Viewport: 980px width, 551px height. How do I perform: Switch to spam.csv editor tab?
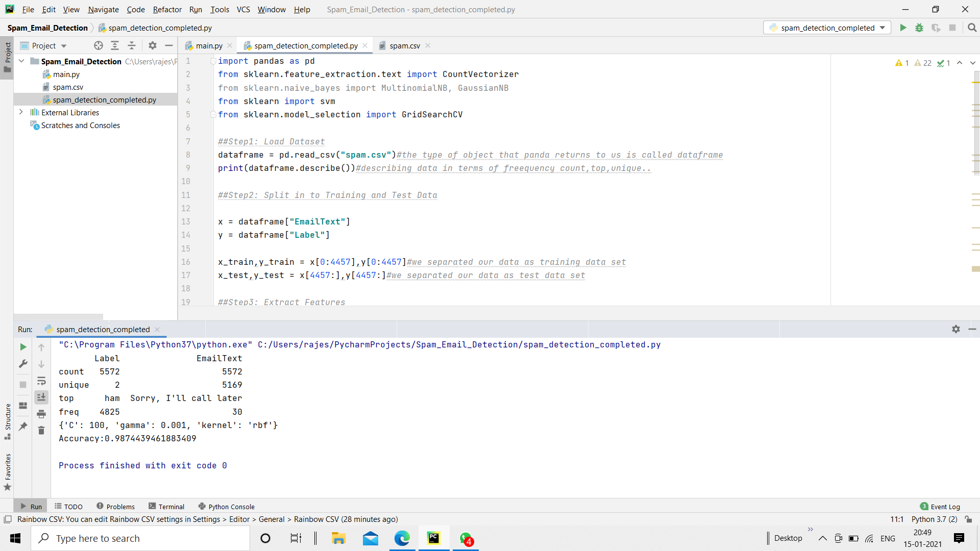404,45
